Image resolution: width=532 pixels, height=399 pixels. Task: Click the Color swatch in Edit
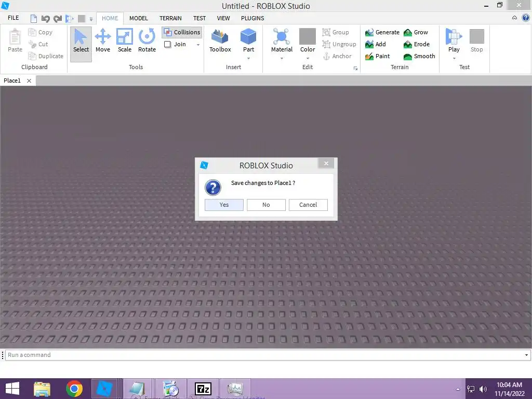308,36
